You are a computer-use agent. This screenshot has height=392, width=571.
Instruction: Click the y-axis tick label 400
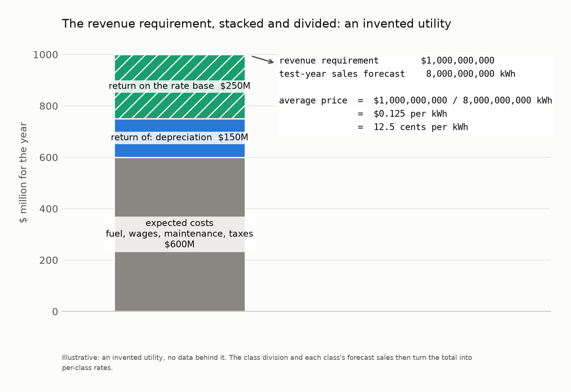coord(48,209)
